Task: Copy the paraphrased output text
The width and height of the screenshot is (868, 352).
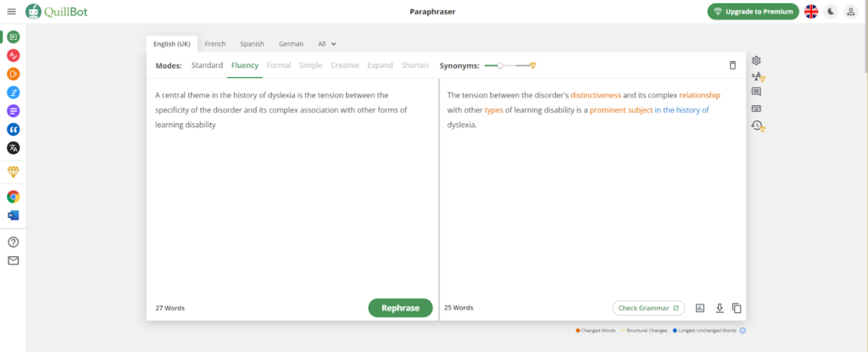Action: (x=737, y=308)
